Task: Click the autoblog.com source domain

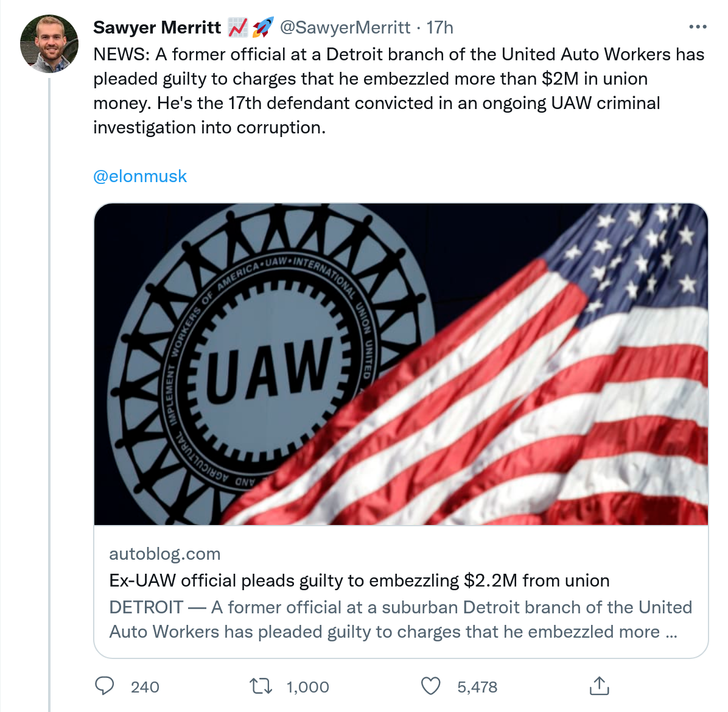Action: (x=165, y=554)
